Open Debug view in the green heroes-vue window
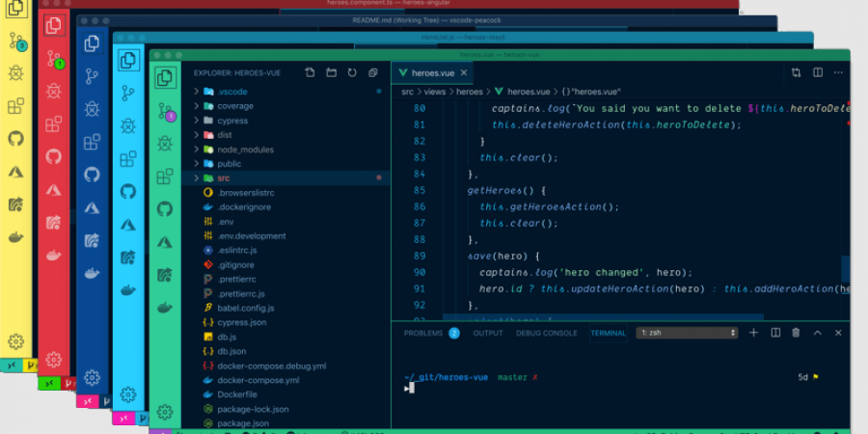 click(165, 144)
